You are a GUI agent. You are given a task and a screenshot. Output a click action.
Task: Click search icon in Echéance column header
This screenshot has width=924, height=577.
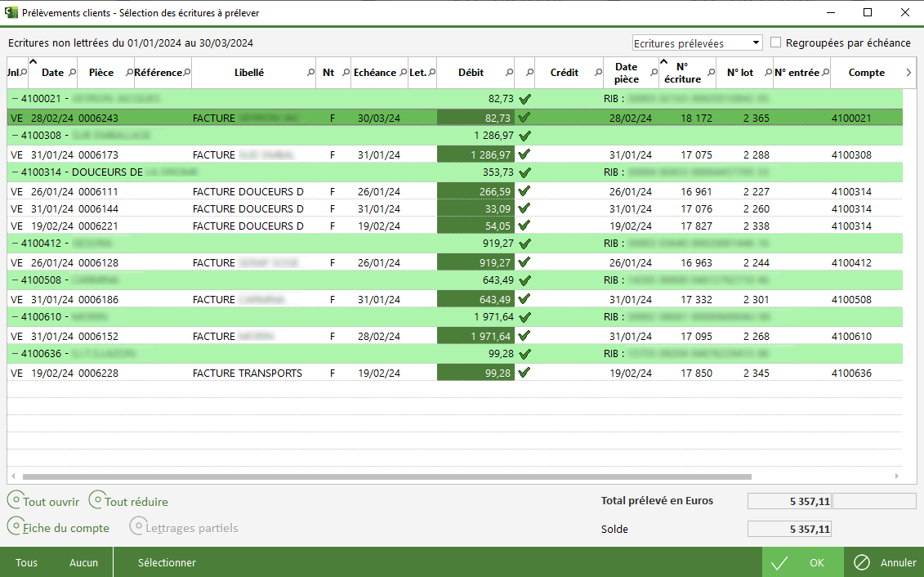[x=403, y=73]
